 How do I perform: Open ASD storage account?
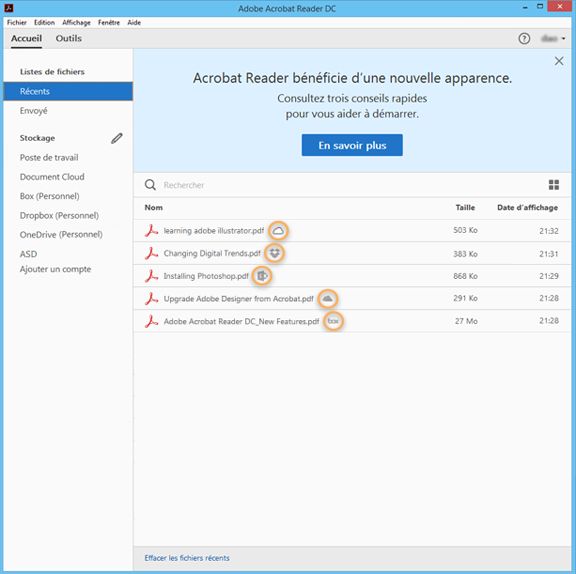pos(28,254)
